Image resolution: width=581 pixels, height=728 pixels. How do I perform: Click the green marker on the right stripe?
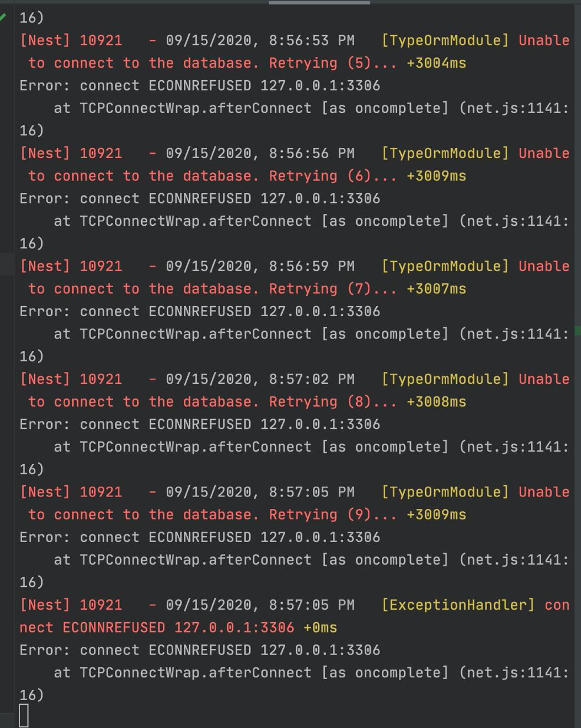tap(578, 330)
